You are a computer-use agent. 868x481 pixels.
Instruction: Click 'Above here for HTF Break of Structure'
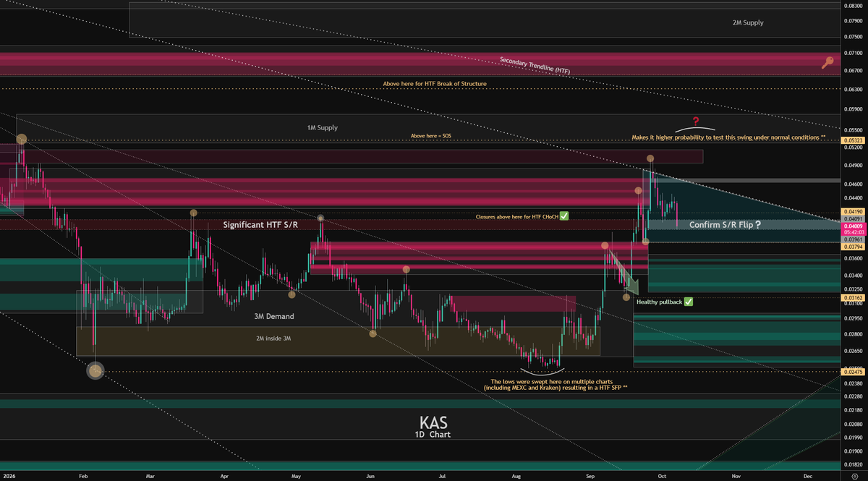click(x=435, y=84)
